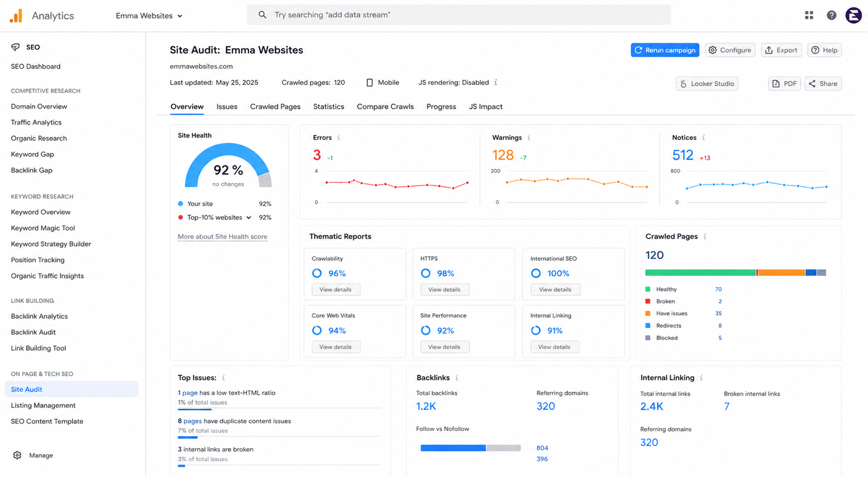868x477 pixels.
Task: Click the Backlinks info icon
Action: 457,378
